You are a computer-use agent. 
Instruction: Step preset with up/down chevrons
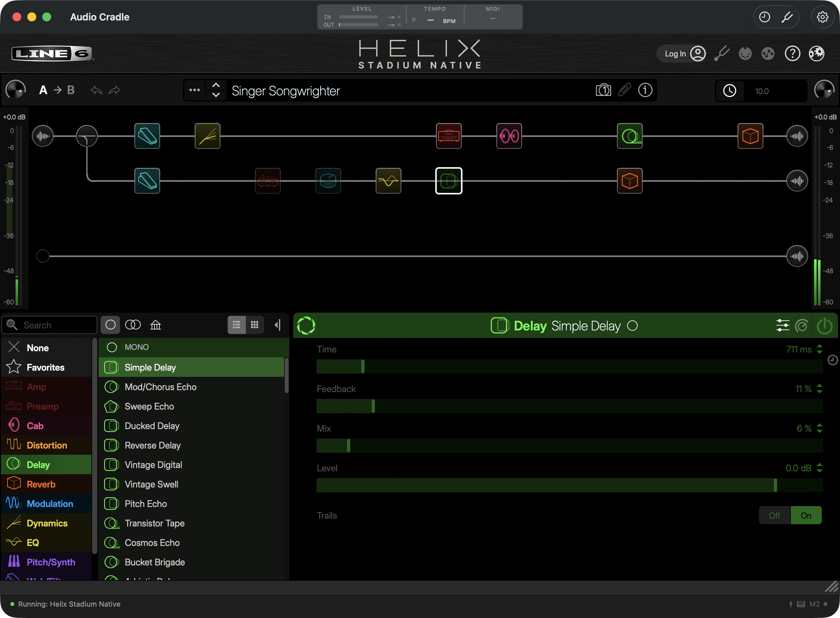pos(216,90)
